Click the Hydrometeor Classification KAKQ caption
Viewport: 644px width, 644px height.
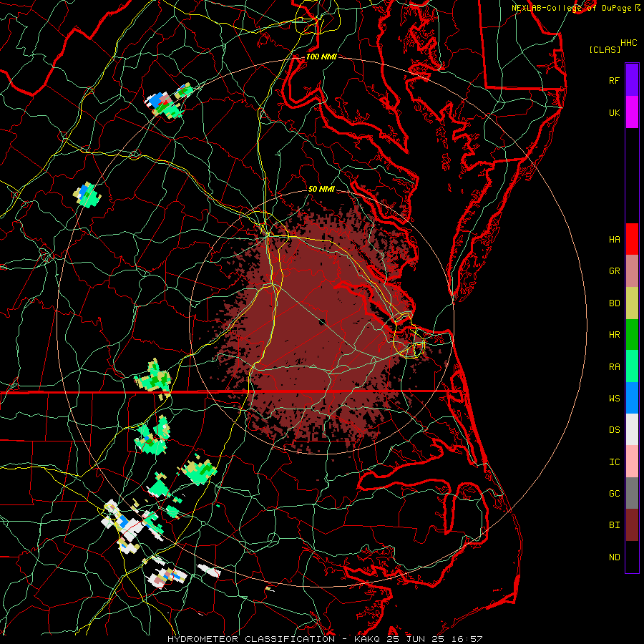(325, 639)
